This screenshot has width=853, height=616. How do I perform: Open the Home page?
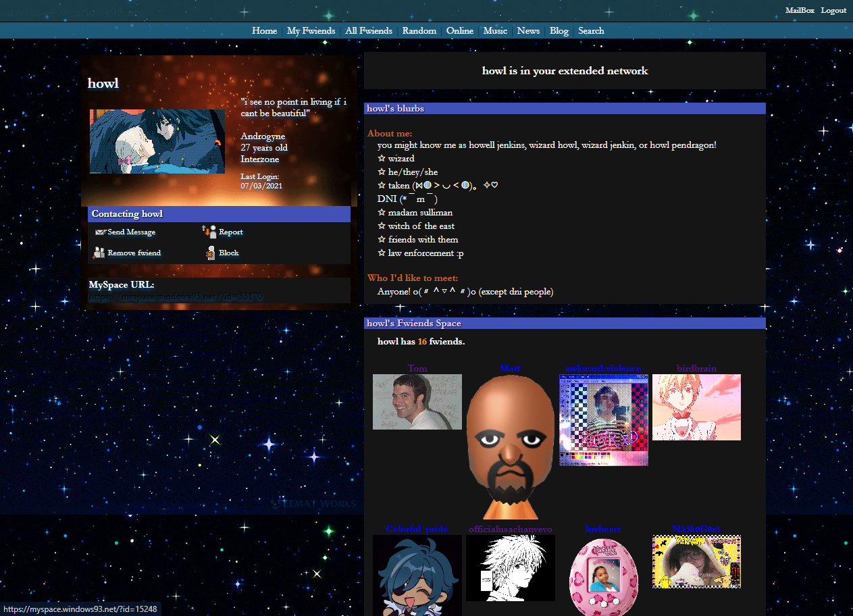point(265,31)
